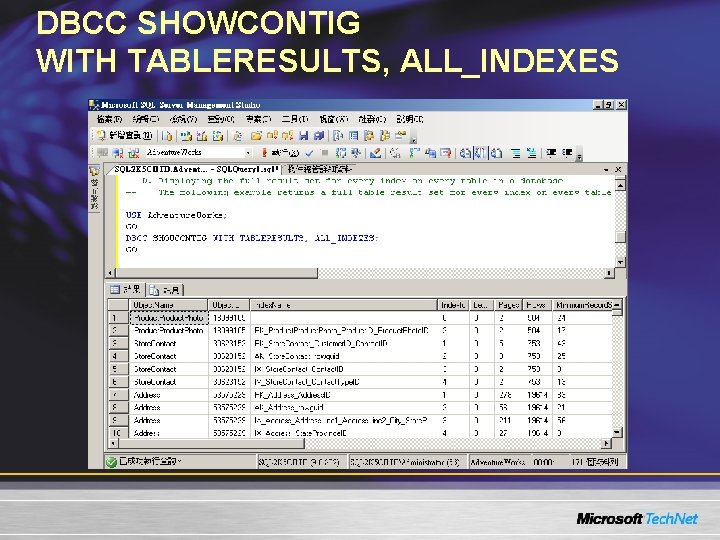Image resolution: width=720 pixels, height=540 pixels.
Task: Click the Analysis Services DMX Query icon
Action: [202, 136]
